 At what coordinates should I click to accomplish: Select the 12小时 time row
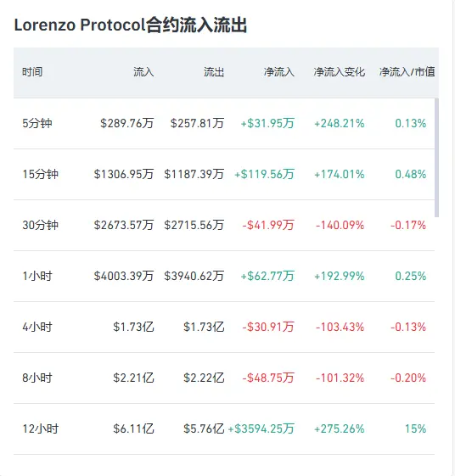[x=224, y=429]
